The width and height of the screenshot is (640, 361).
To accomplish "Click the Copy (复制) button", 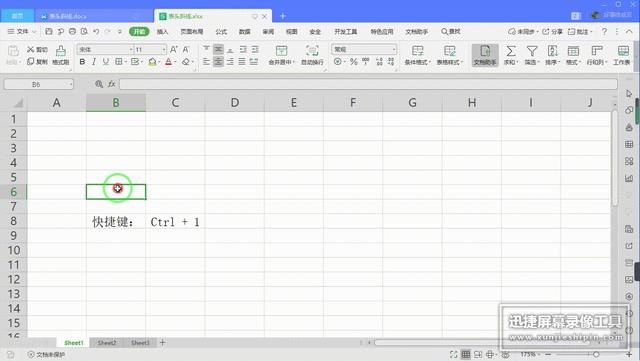I will (37, 62).
